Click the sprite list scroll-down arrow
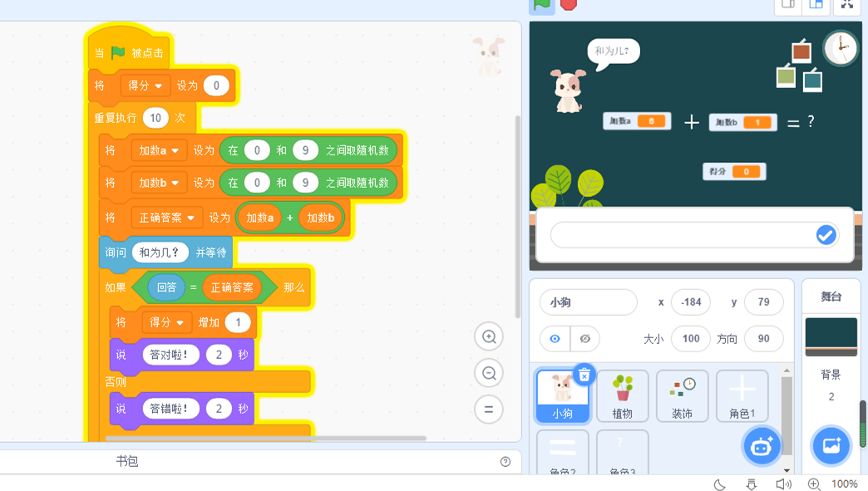868x491 pixels. (787, 470)
